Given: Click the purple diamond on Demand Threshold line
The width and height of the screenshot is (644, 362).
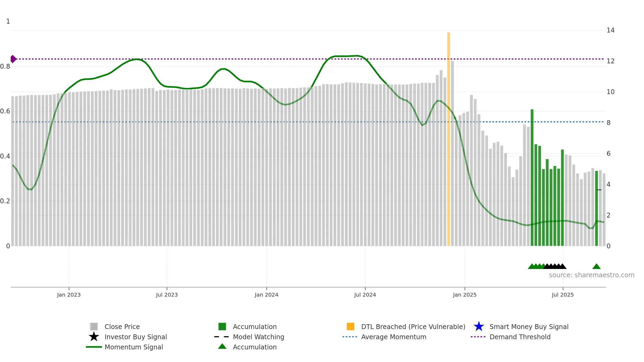Looking at the screenshot, I should click(x=13, y=59).
